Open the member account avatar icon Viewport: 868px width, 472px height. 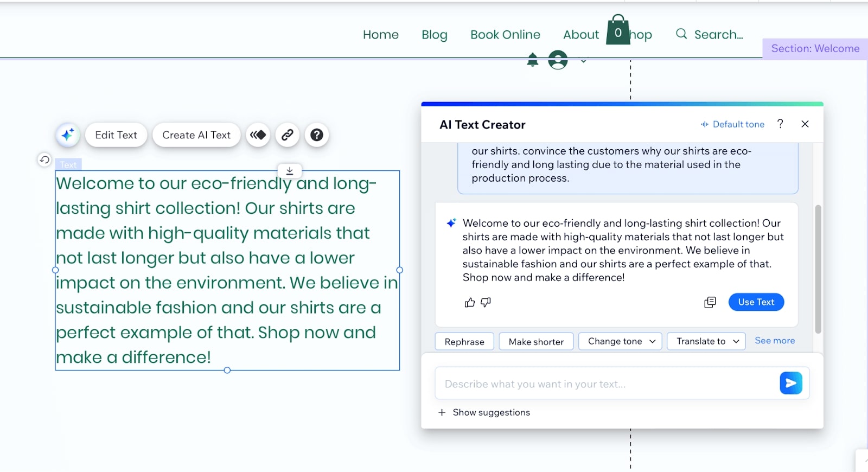pos(558,60)
